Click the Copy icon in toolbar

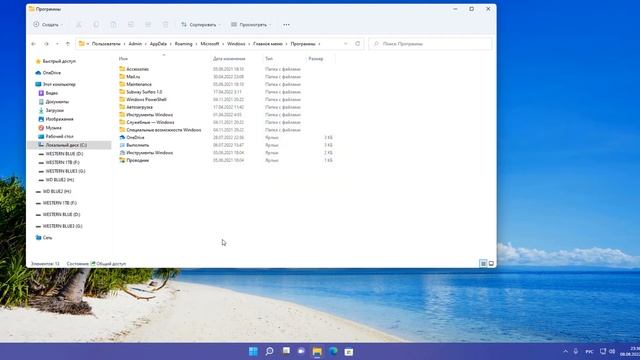coord(96,24)
